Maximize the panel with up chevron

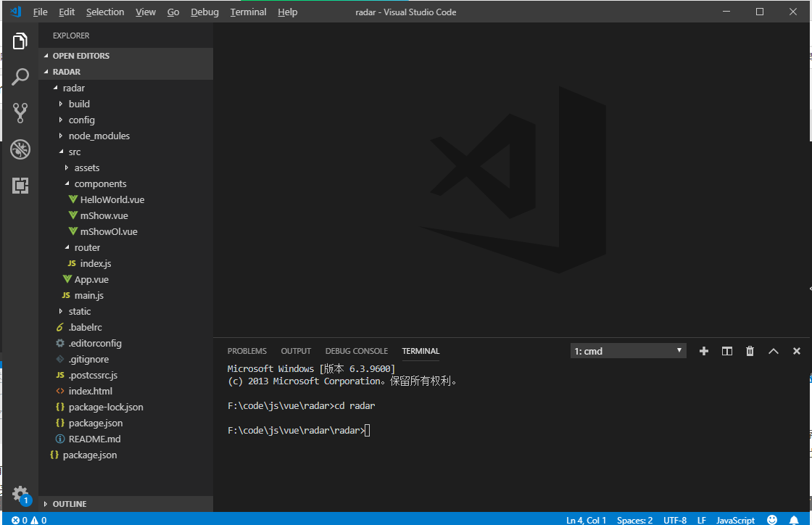[x=773, y=351]
